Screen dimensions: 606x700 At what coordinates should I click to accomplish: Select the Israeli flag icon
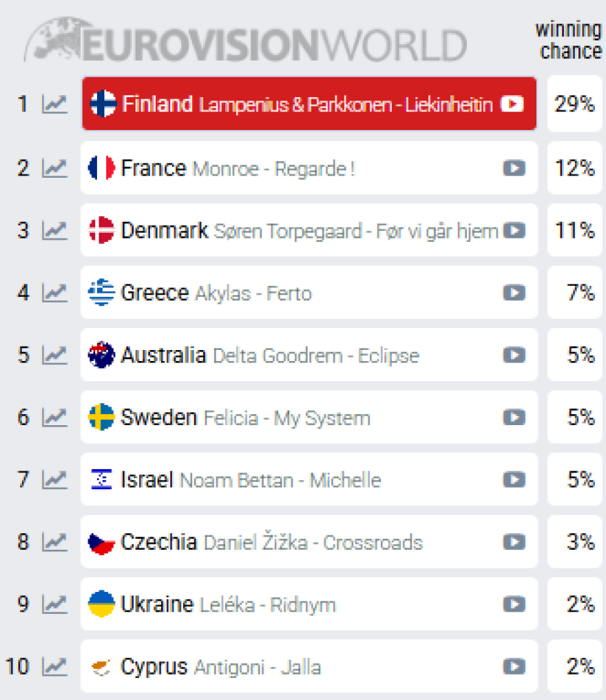(101, 480)
